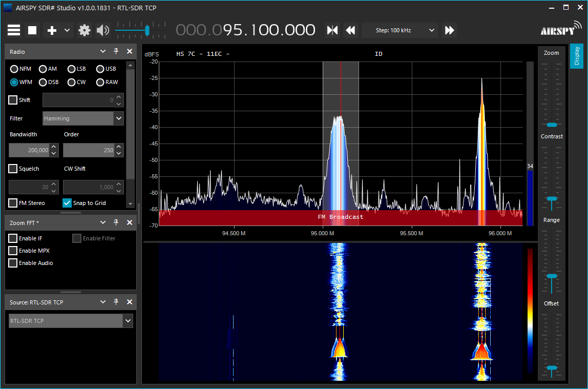Pin the Radio panel
This screenshot has width=588, height=389.
point(116,51)
